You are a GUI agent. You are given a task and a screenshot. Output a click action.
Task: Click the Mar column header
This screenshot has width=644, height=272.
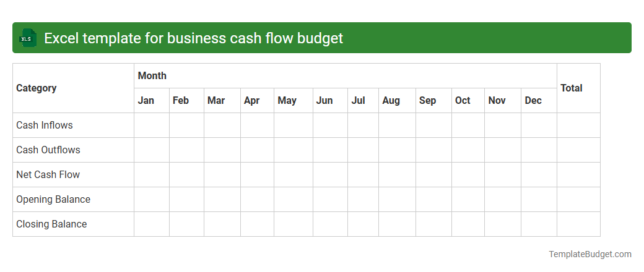222,101
